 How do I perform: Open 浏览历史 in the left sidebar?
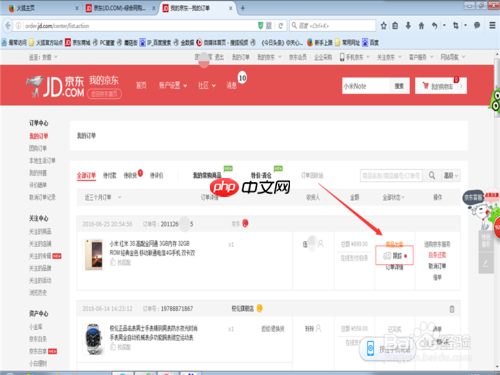coord(38,293)
